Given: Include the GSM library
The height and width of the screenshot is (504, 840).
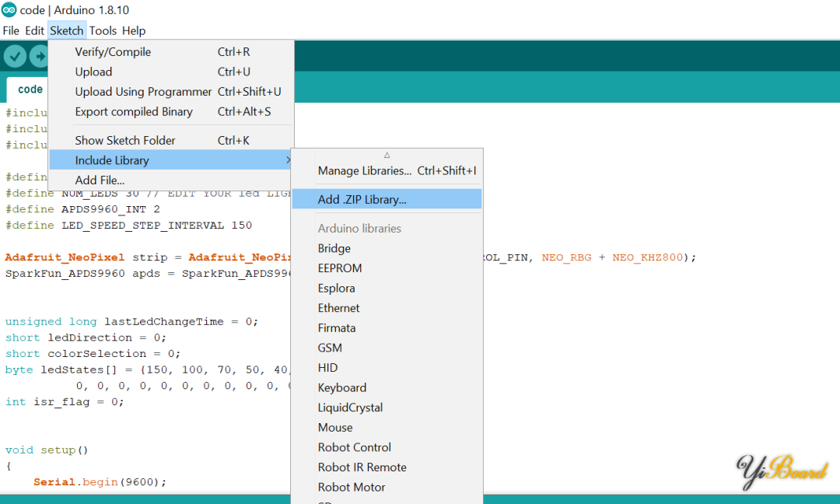Looking at the screenshot, I should (x=387, y=348).
